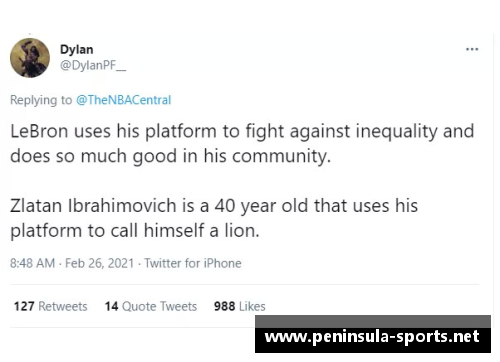Open the @TheNBACentral mention link
Image resolution: width=500 pixels, height=362 pixels.
[x=124, y=100]
